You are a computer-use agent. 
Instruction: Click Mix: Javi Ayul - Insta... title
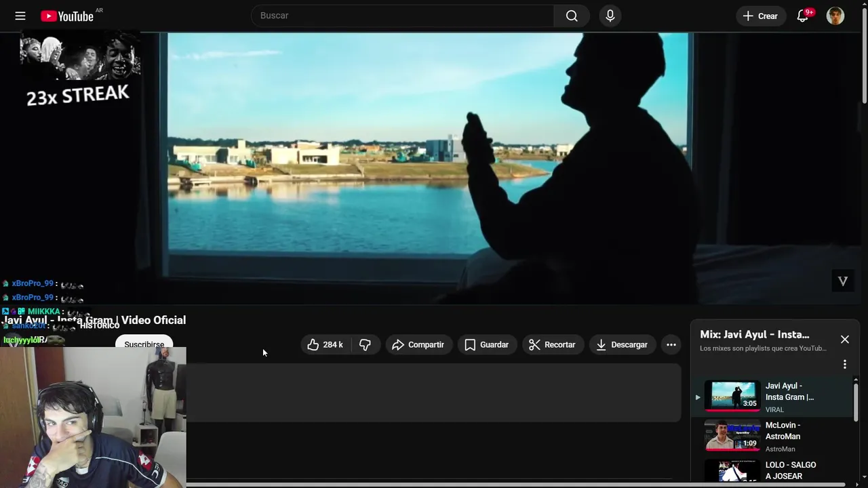754,334
